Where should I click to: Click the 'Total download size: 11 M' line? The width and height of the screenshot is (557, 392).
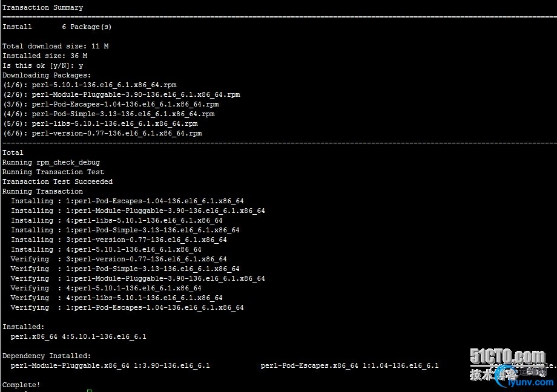click(x=56, y=46)
